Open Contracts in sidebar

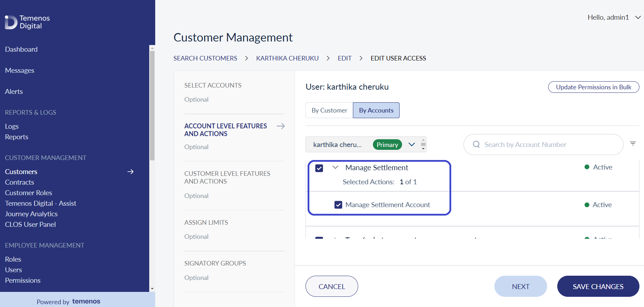tap(20, 182)
